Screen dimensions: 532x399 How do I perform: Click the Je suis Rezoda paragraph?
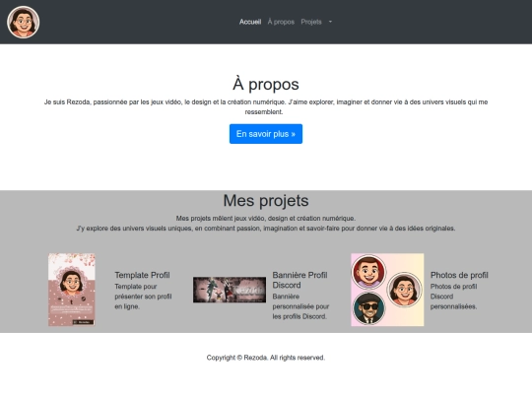(266, 106)
